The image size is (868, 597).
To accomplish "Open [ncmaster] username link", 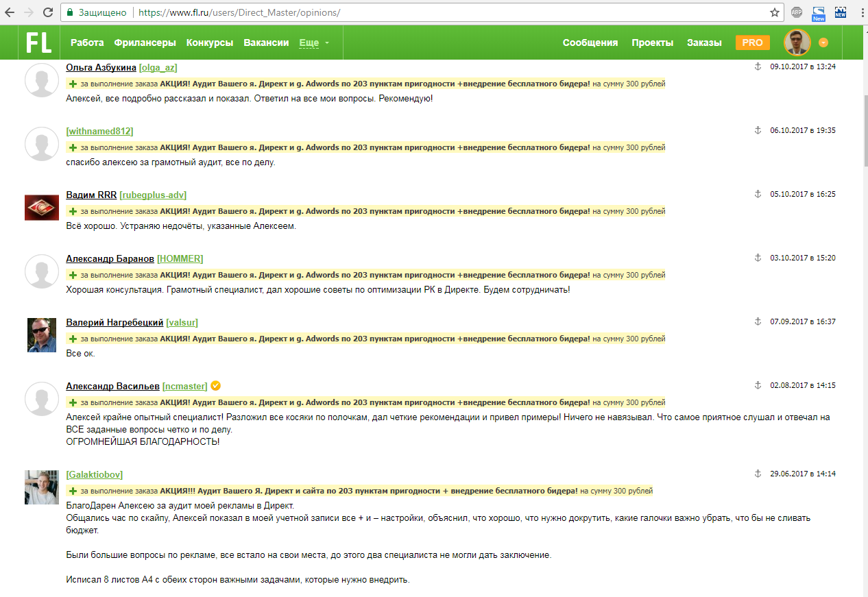I will pyautogui.click(x=184, y=386).
